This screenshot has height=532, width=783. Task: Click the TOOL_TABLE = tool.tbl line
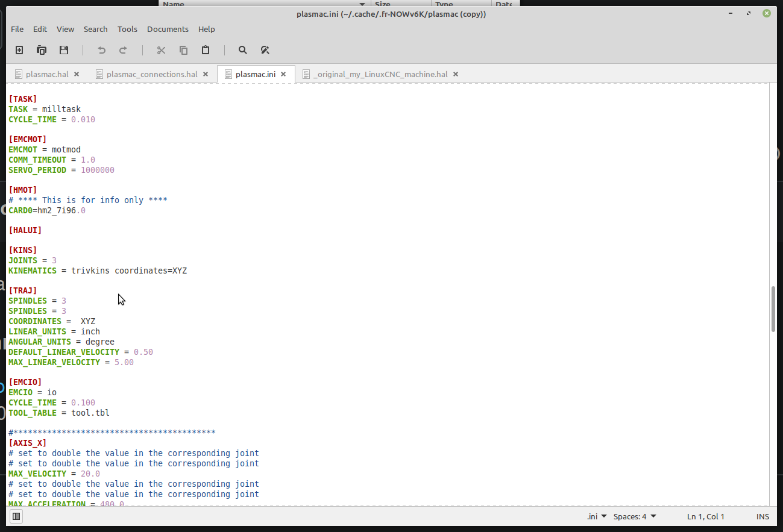[x=59, y=413]
